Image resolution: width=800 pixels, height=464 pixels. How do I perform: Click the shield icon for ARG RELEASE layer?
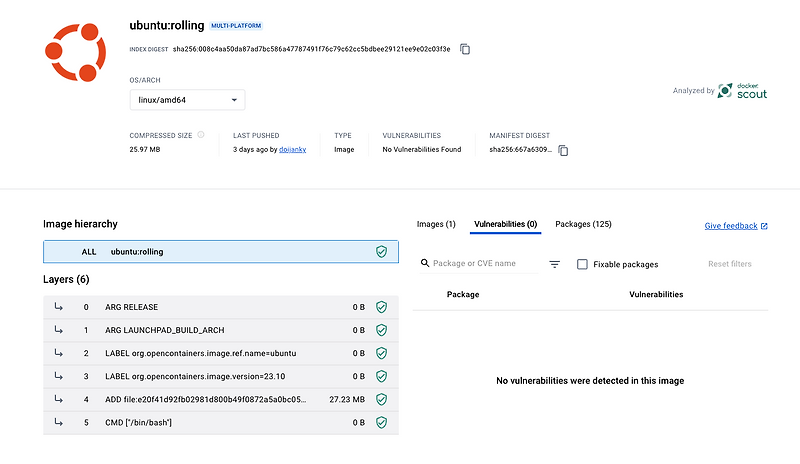pos(382,307)
